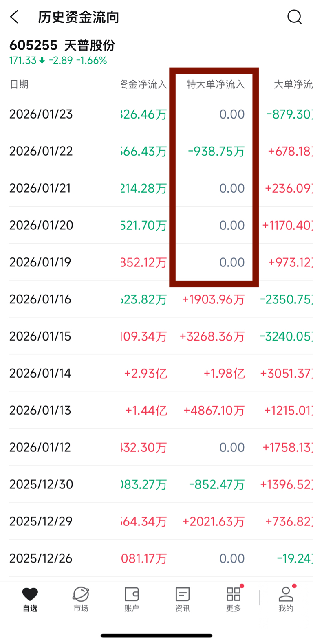The height and width of the screenshot is (644, 313).
Task: Open the 账户 wallet icon
Action: [131, 599]
